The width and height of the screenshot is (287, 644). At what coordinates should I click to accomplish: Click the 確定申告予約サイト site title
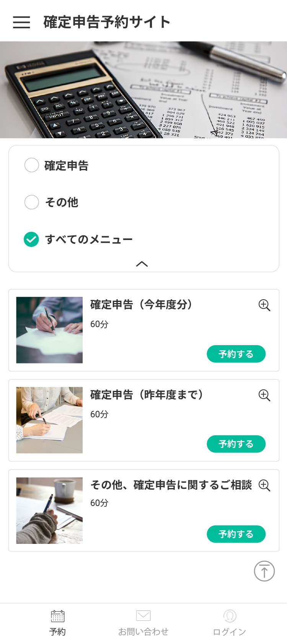point(107,22)
